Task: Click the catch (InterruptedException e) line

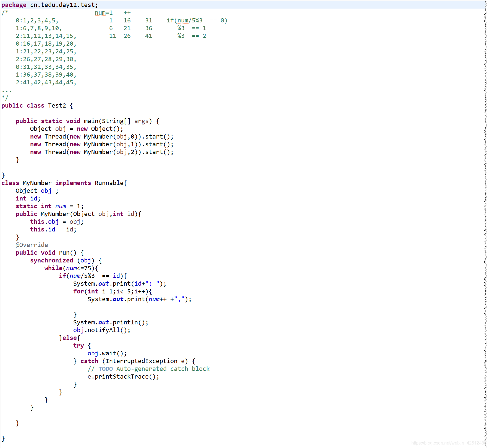Action: (x=134, y=361)
